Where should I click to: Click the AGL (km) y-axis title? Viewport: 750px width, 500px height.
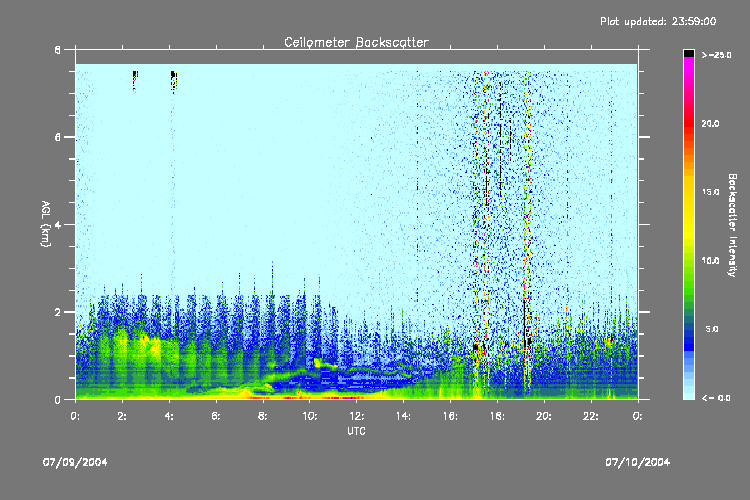pyautogui.click(x=45, y=224)
